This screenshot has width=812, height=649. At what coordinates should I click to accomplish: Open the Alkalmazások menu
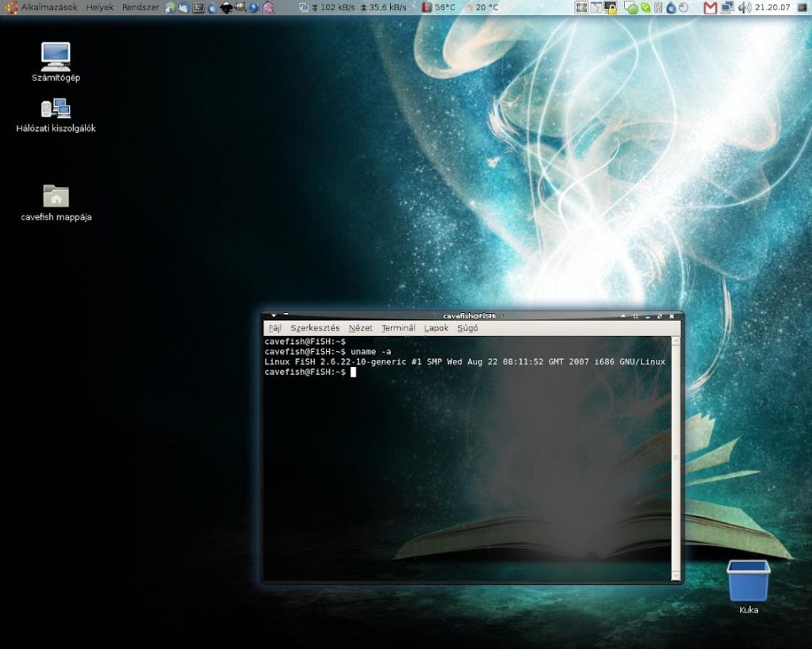click(49, 7)
